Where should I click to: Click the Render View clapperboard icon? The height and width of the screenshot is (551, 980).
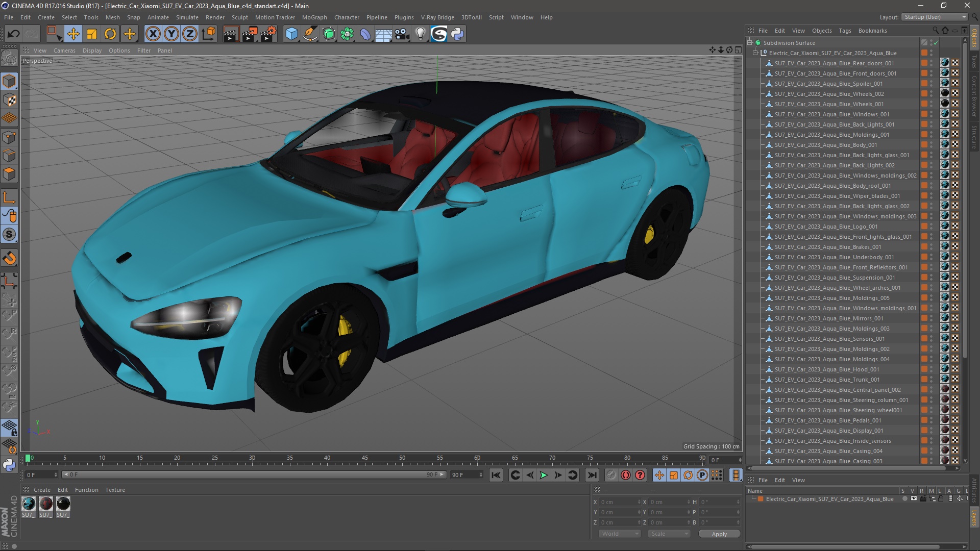(x=231, y=34)
